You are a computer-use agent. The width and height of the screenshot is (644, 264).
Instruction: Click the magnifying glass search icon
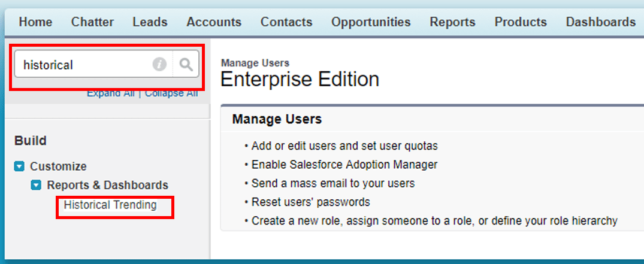(x=186, y=65)
